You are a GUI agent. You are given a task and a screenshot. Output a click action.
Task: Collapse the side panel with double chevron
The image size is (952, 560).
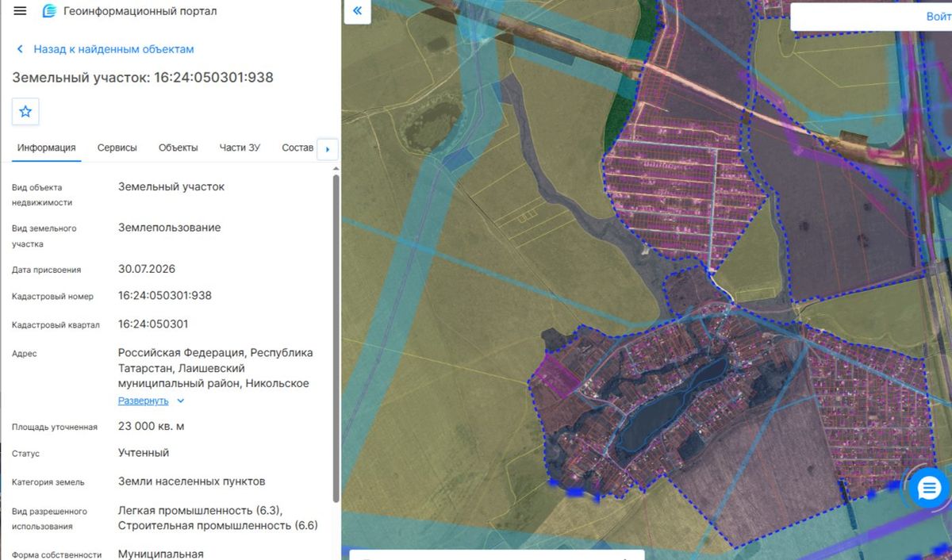(357, 11)
